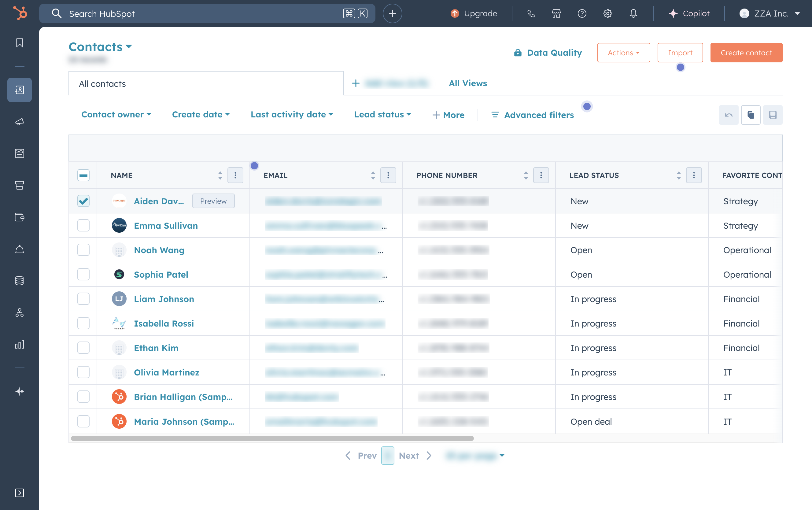Open the HubSpot home logo
This screenshot has height=510, width=812.
pyautogui.click(x=20, y=13)
